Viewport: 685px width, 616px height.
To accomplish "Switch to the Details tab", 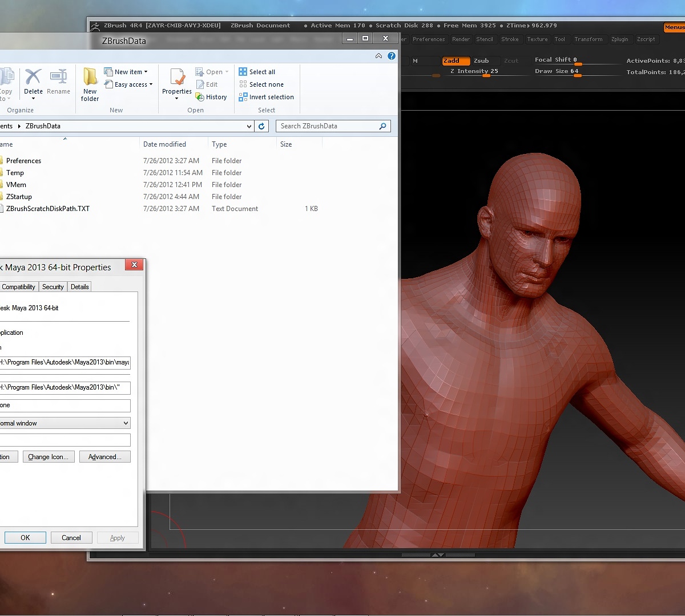I will point(80,287).
